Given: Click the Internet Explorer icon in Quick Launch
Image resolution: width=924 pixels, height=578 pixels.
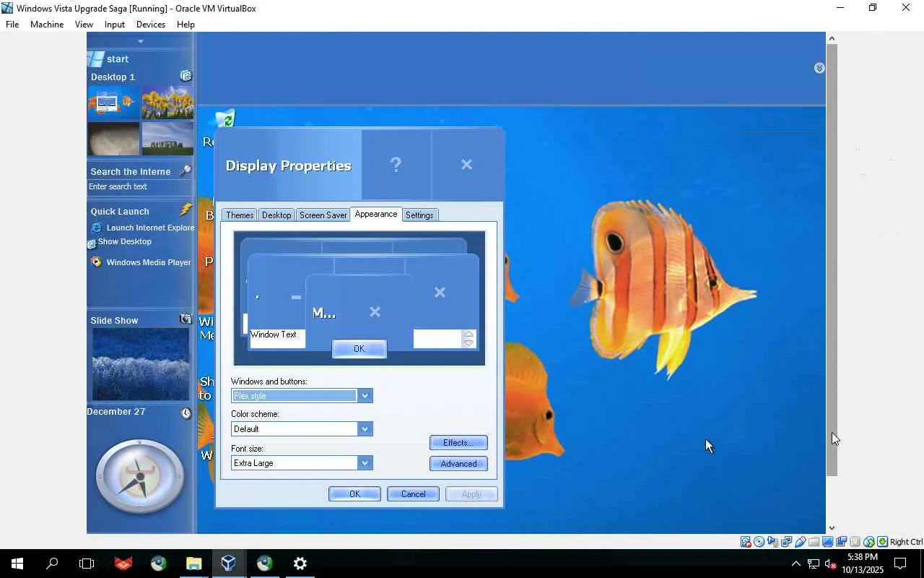Looking at the screenshot, I should [x=97, y=228].
